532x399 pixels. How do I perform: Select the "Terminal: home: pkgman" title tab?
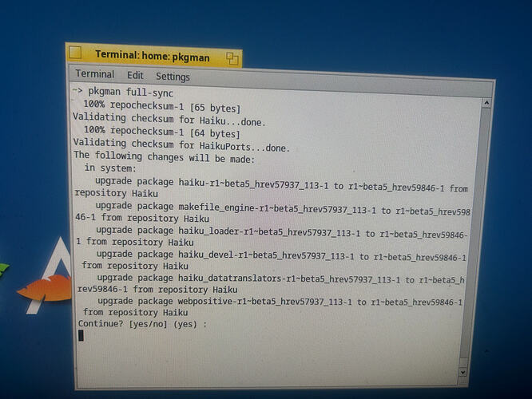(x=153, y=56)
